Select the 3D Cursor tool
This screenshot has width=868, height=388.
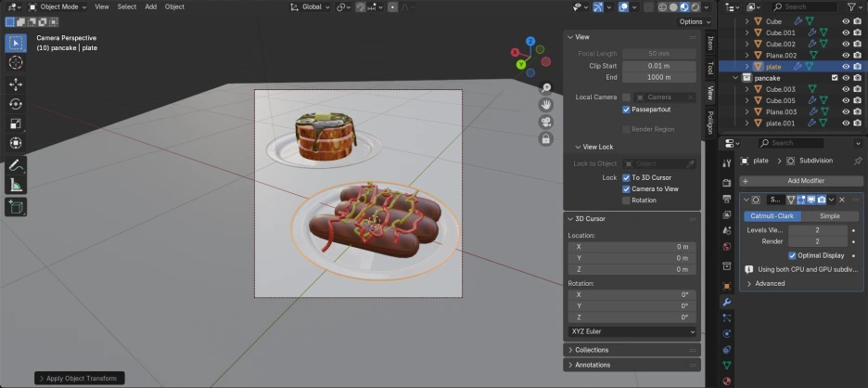pos(16,62)
